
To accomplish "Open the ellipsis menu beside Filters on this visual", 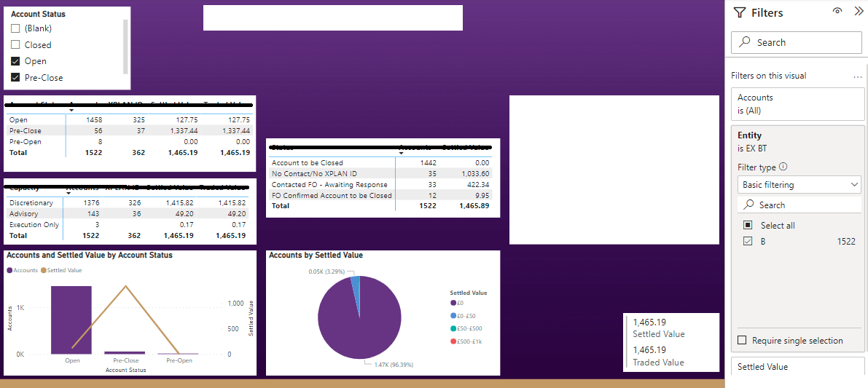I will 858,76.
